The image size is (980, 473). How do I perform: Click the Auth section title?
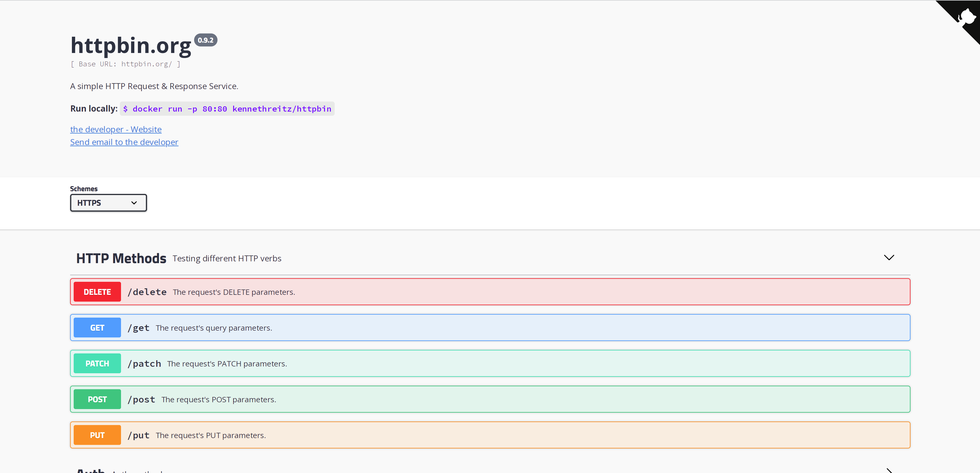pyautogui.click(x=91, y=470)
